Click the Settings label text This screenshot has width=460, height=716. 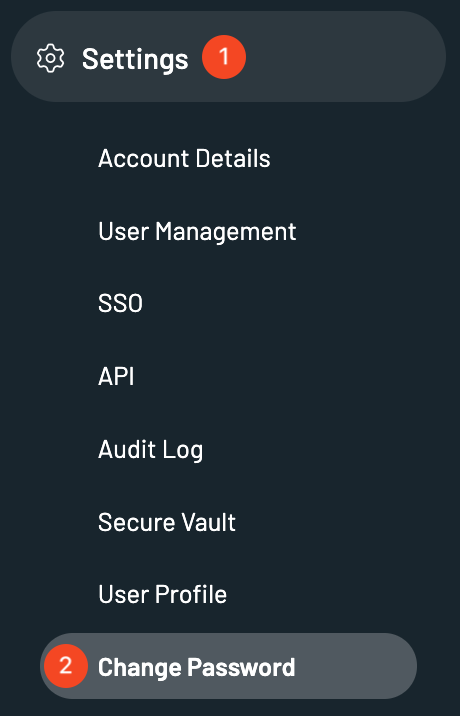point(135,59)
